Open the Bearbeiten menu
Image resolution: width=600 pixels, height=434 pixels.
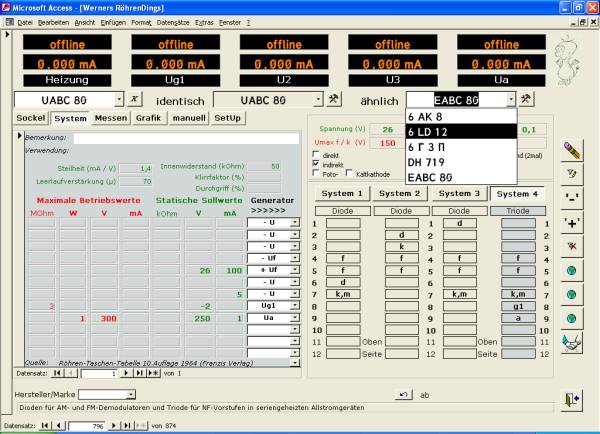coord(53,23)
